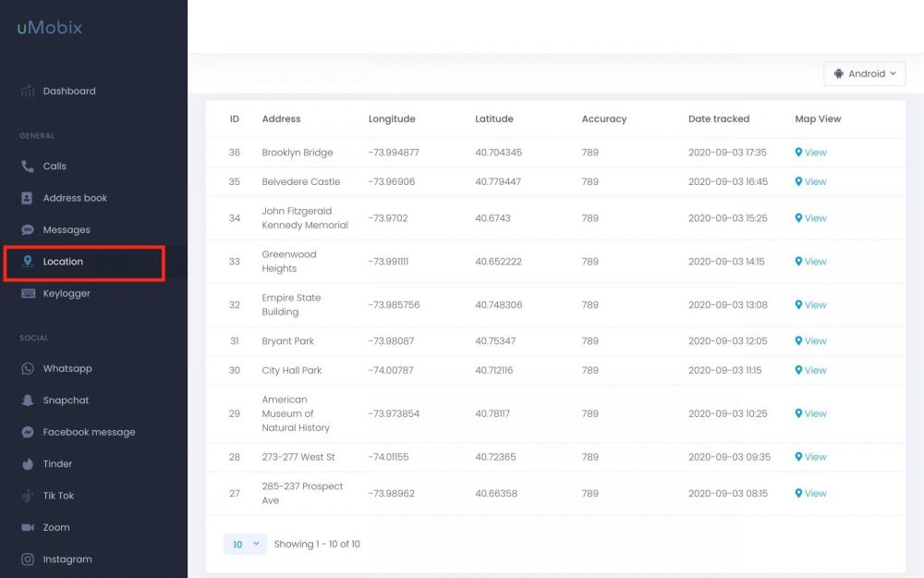The image size is (924, 578).
Task: Open Address book section
Action: [75, 198]
